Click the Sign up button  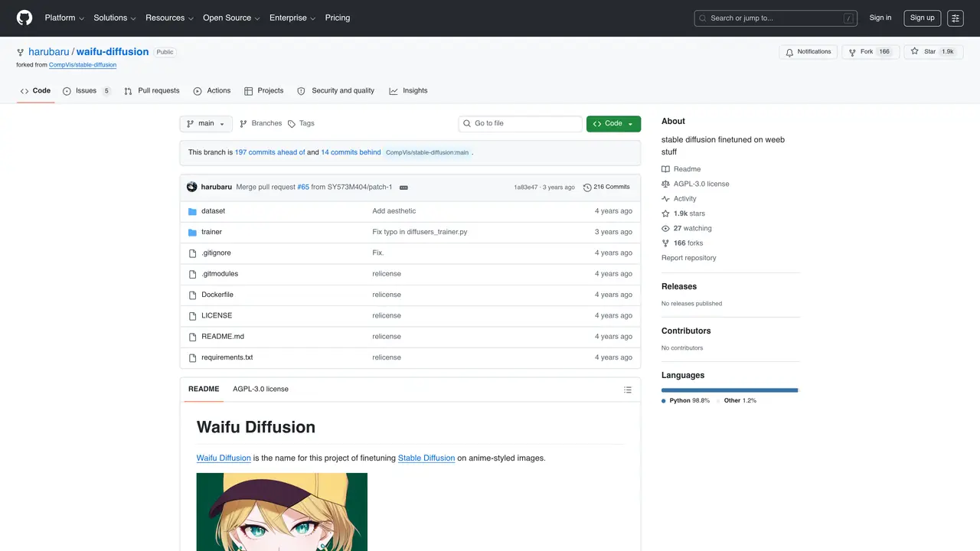pos(923,18)
